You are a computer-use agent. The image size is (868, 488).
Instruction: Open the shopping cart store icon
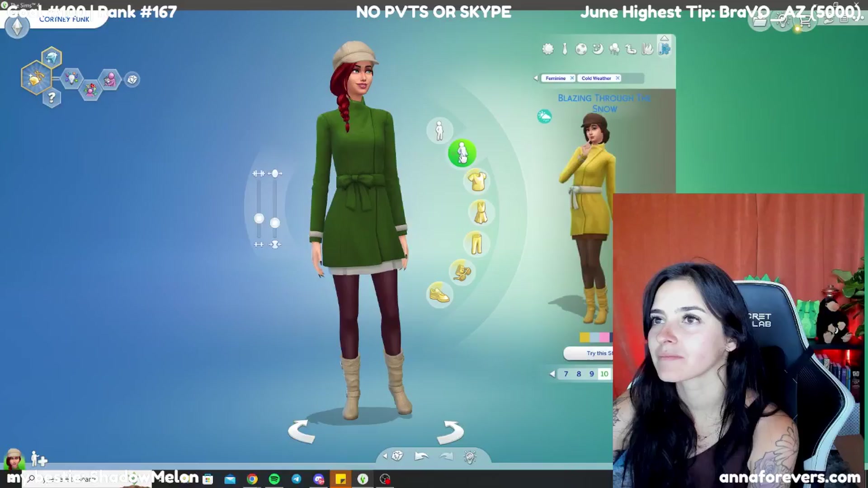pyautogui.click(x=804, y=22)
